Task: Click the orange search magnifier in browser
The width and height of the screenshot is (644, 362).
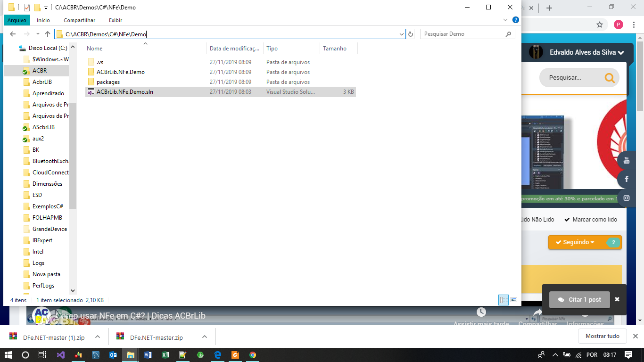Action: pyautogui.click(x=610, y=78)
